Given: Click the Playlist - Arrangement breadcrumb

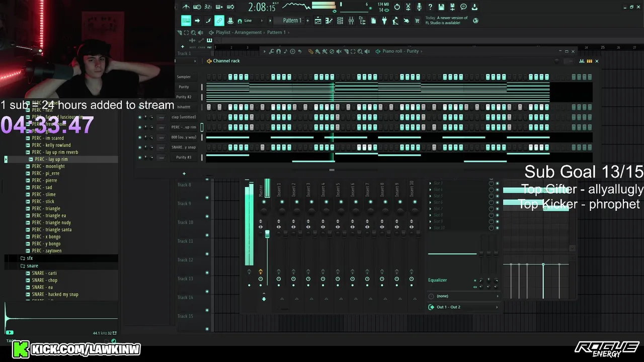Looking at the screenshot, I should pos(239,33).
